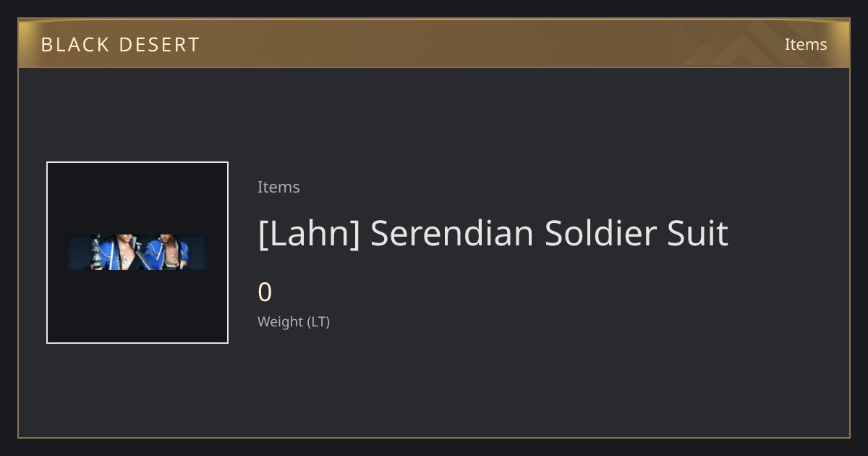868x456 pixels.
Task: Click the empty dark card area beneath Weight
Action: point(506,384)
